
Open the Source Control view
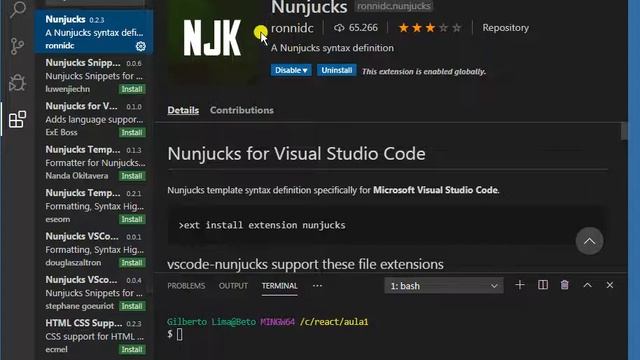click(x=18, y=46)
